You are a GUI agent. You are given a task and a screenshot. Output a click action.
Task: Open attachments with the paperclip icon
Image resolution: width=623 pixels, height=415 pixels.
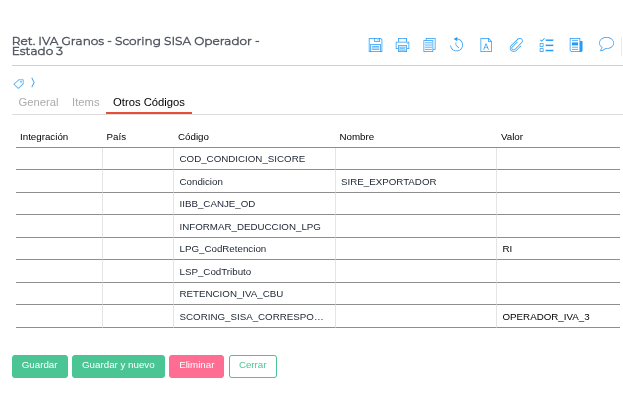point(516,45)
